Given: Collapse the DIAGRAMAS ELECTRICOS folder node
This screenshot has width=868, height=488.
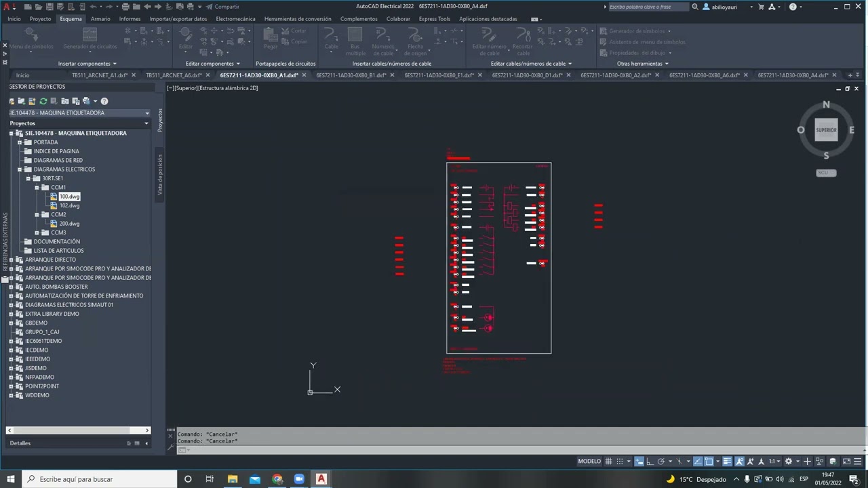Looking at the screenshot, I should (20, 169).
